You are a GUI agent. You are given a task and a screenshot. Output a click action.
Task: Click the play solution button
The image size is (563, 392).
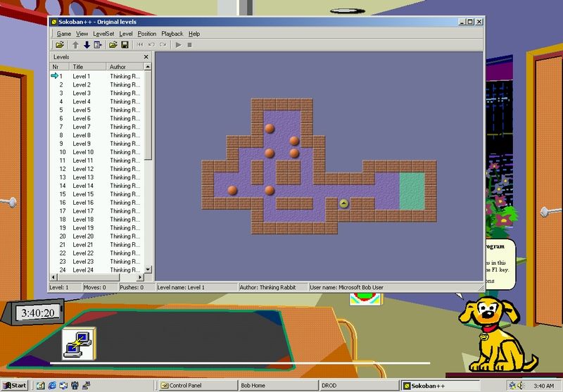(178, 45)
